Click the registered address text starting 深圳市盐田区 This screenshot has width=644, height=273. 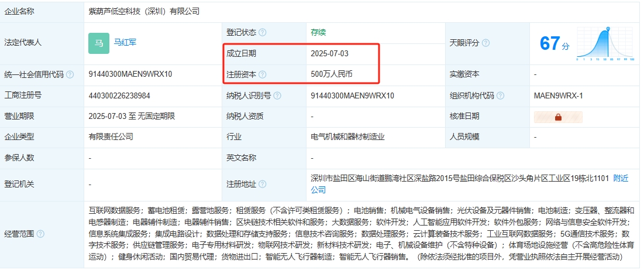point(460,179)
